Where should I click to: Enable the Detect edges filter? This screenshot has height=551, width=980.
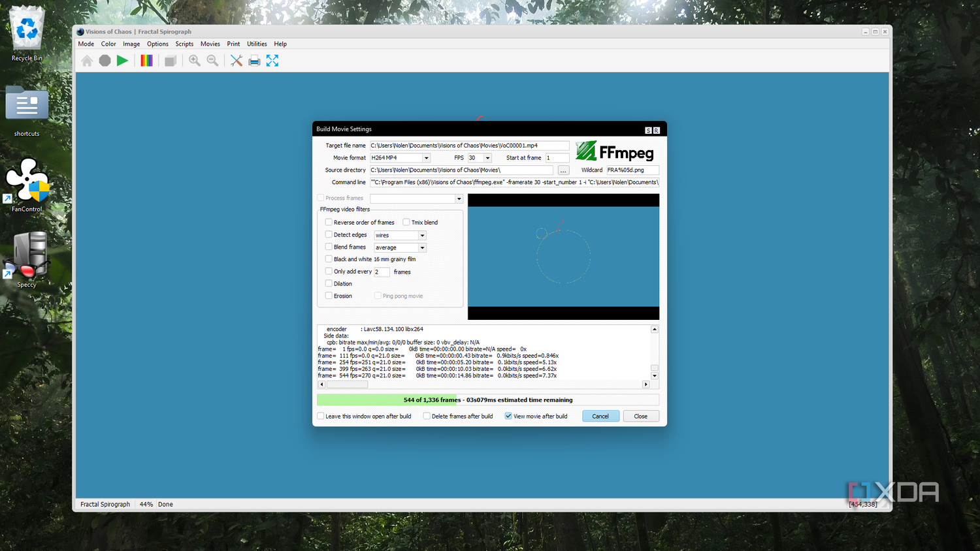click(329, 234)
